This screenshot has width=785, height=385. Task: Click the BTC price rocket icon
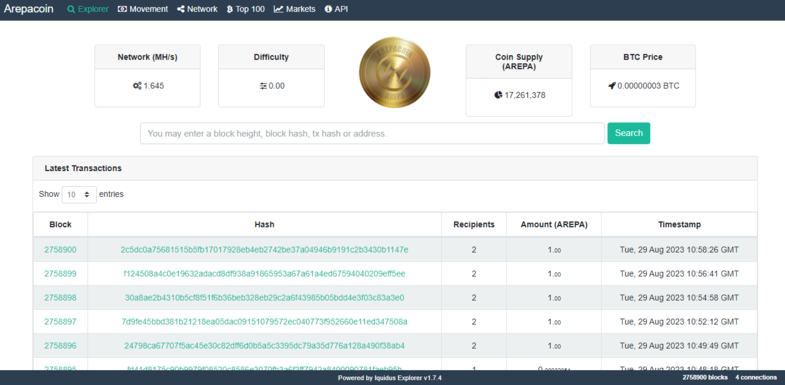(611, 86)
